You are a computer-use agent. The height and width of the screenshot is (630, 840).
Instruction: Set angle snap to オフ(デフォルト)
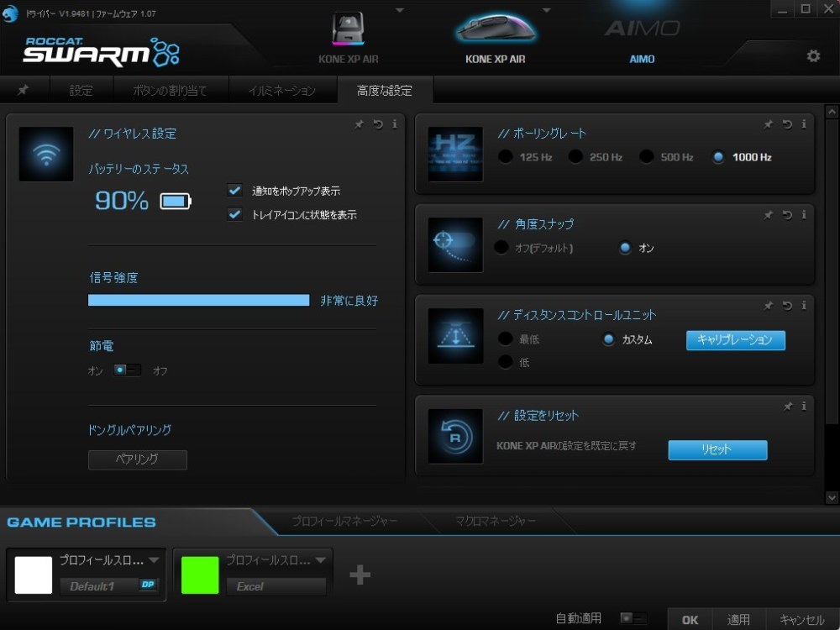501,248
